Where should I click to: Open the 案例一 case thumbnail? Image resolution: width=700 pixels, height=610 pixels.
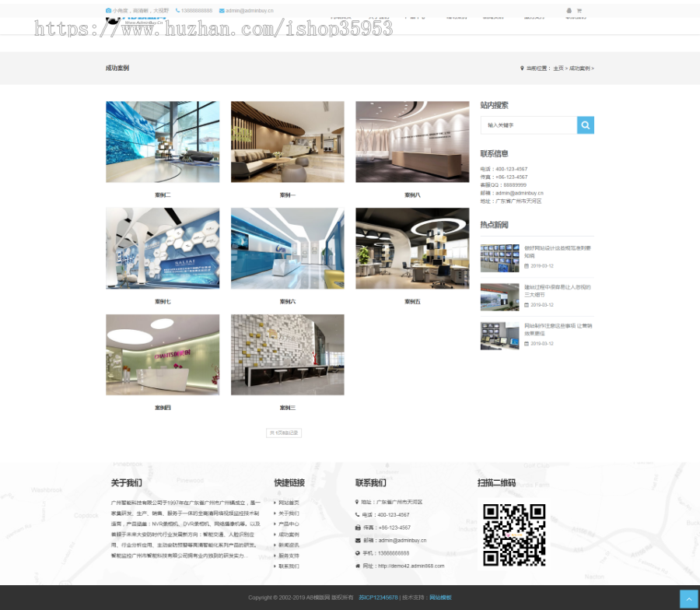pyautogui.click(x=287, y=142)
